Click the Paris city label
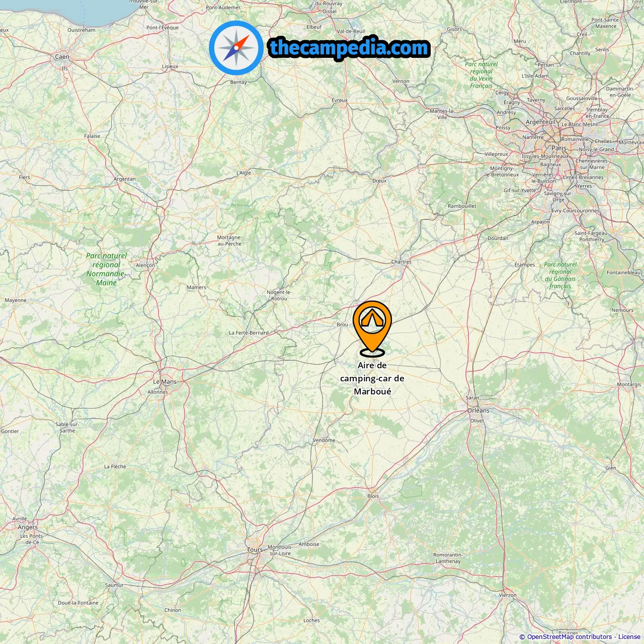This screenshot has width=644, height=644. click(559, 148)
